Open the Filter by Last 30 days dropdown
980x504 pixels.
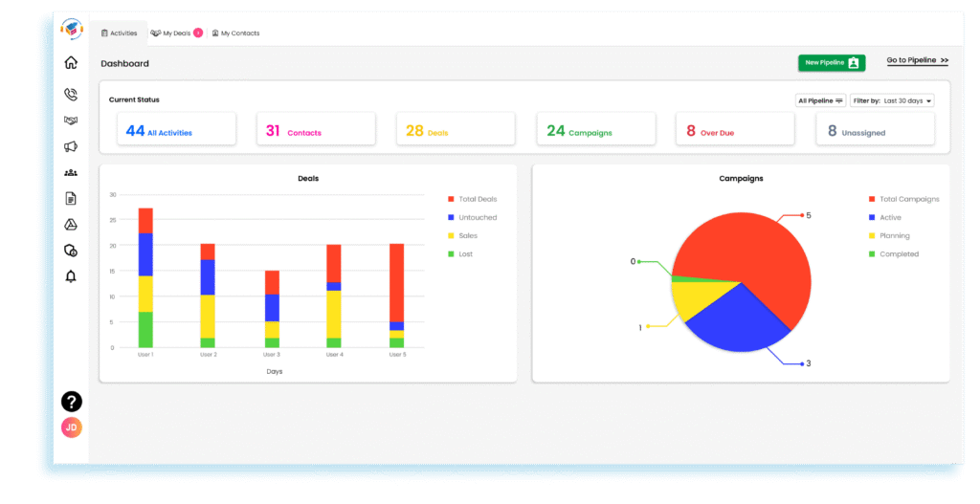[892, 100]
